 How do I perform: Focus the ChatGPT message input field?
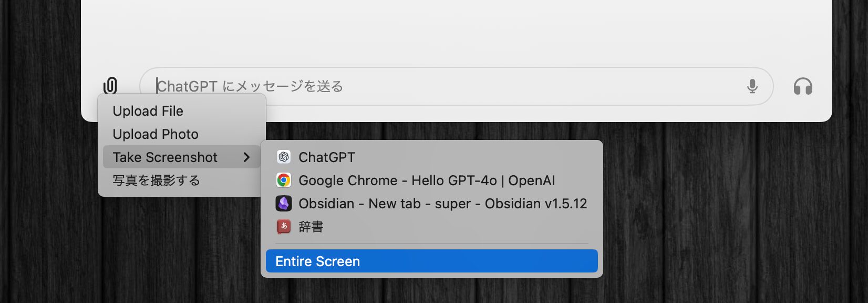tap(447, 86)
